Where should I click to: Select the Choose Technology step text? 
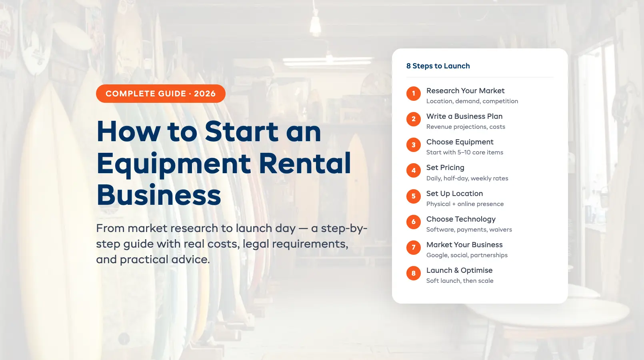coord(461,219)
